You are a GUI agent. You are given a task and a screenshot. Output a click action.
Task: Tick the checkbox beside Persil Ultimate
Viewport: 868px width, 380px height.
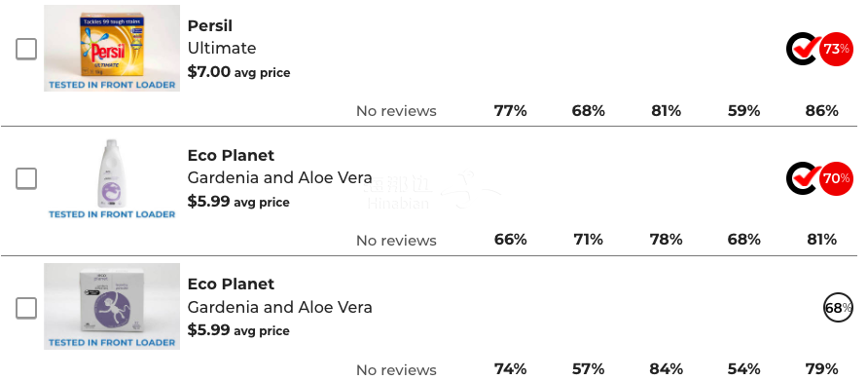26,50
